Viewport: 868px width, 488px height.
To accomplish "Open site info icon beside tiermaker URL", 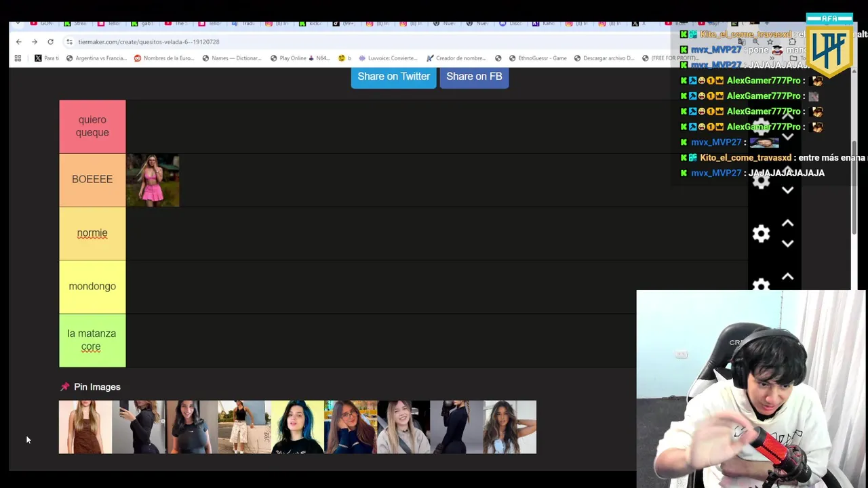I will click(69, 42).
